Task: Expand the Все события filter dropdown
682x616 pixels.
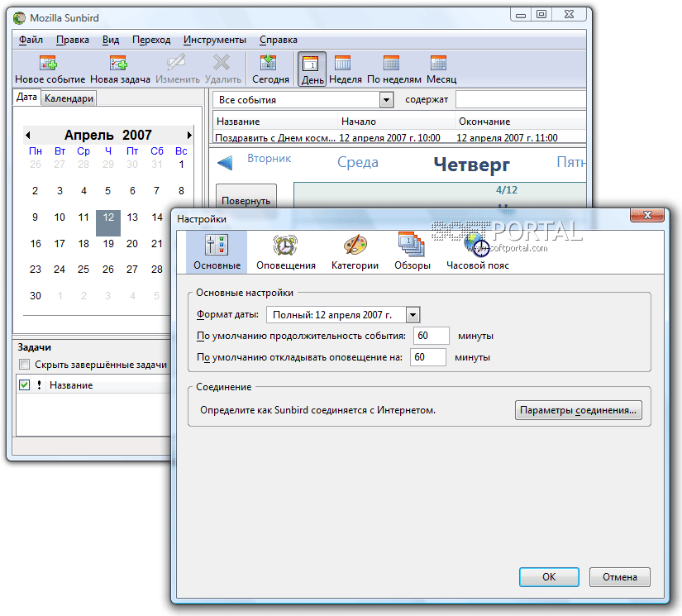Action: 386,100
